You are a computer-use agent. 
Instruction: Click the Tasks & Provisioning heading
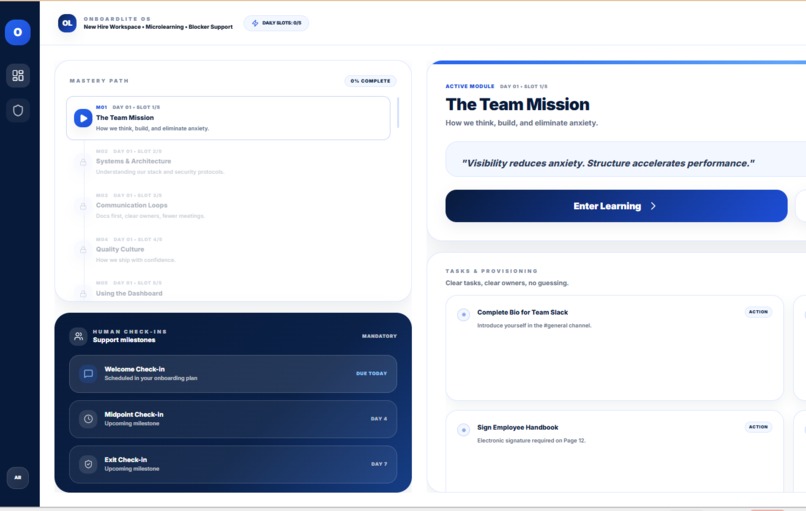pyautogui.click(x=491, y=271)
